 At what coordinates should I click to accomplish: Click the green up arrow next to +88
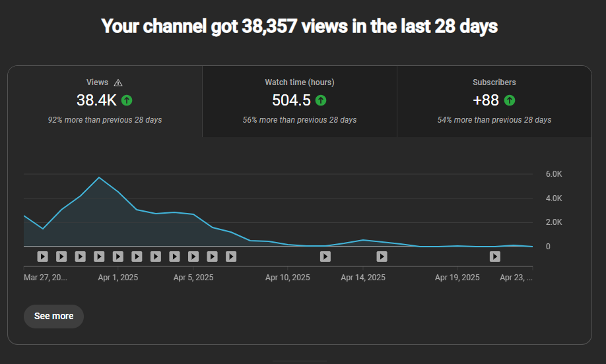point(510,100)
